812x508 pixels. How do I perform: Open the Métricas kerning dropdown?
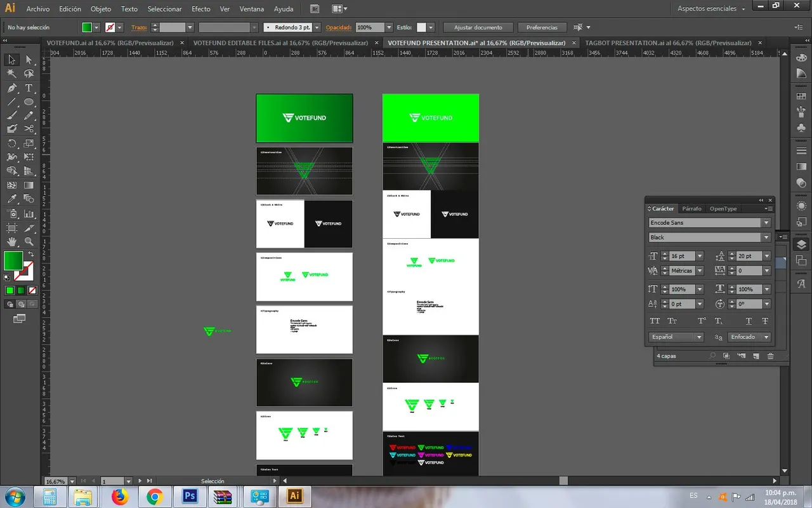[700, 271]
